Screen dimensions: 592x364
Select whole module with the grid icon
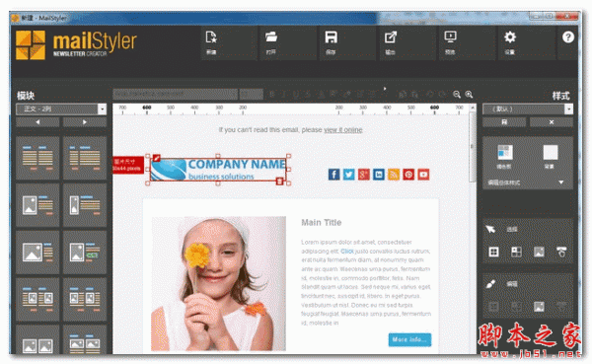pyautogui.click(x=494, y=252)
